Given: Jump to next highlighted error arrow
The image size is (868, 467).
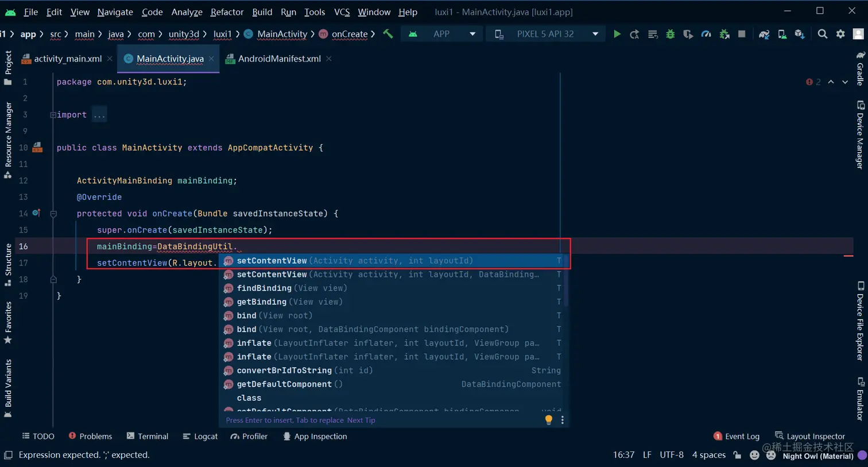Looking at the screenshot, I should (845, 82).
